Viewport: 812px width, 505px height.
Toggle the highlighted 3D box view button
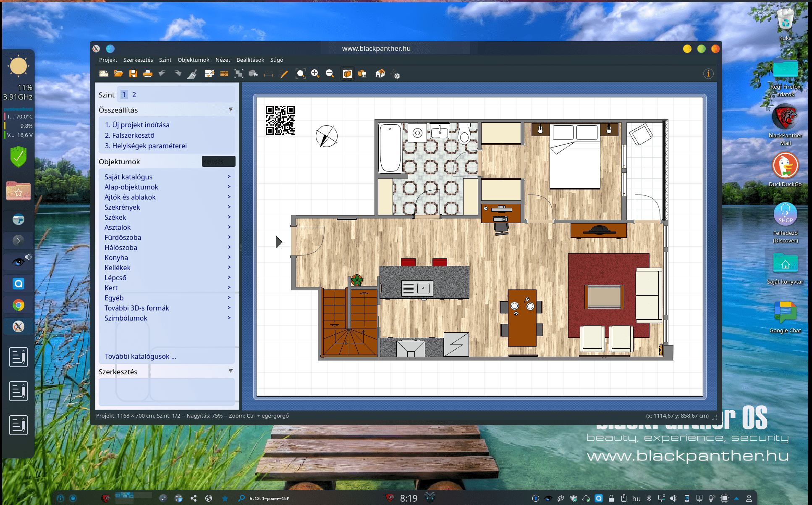348,74
